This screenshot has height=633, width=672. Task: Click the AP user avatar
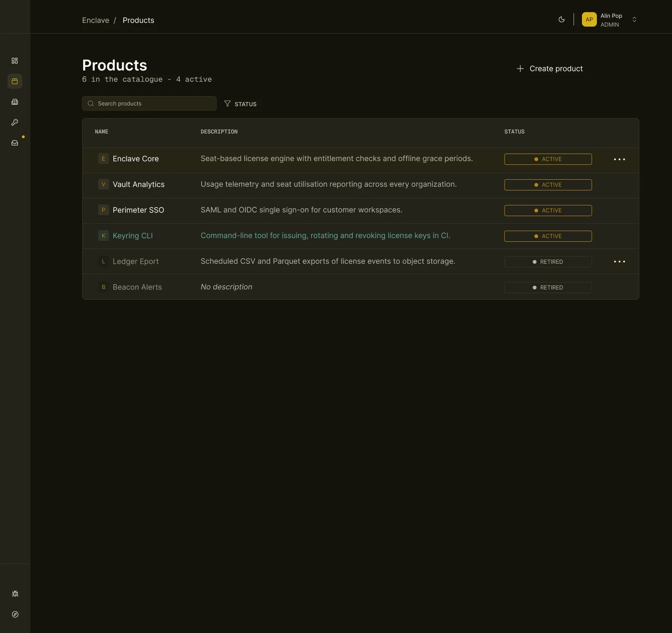(589, 20)
